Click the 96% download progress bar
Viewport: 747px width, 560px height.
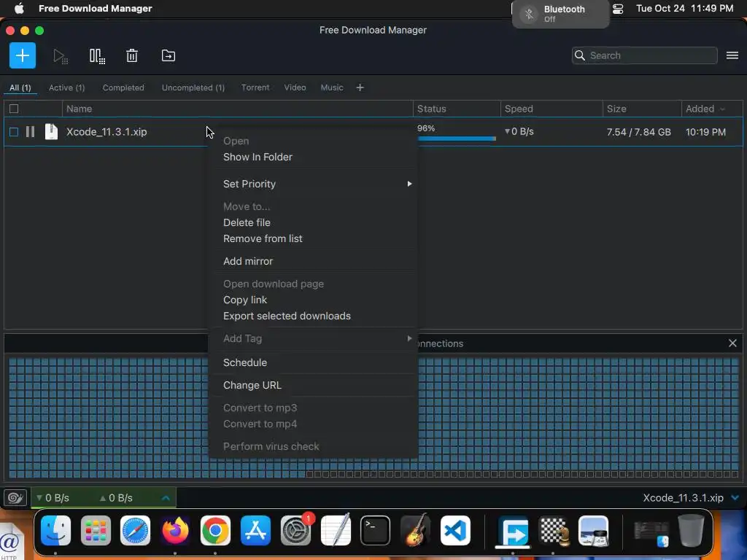(x=457, y=139)
